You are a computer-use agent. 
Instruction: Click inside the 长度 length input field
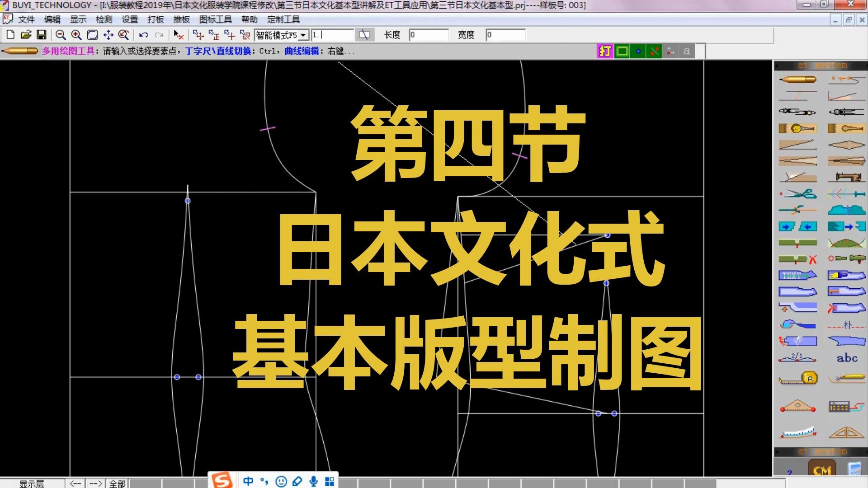427,35
